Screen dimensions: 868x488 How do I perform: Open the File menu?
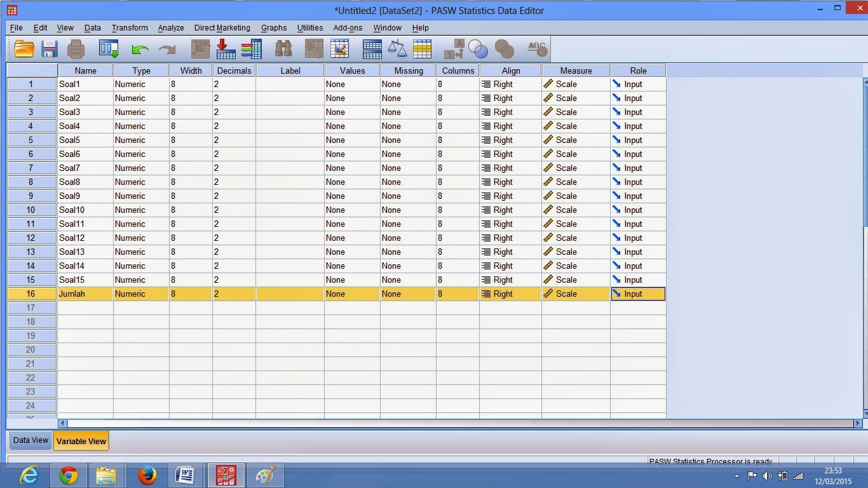pyautogui.click(x=17, y=28)
